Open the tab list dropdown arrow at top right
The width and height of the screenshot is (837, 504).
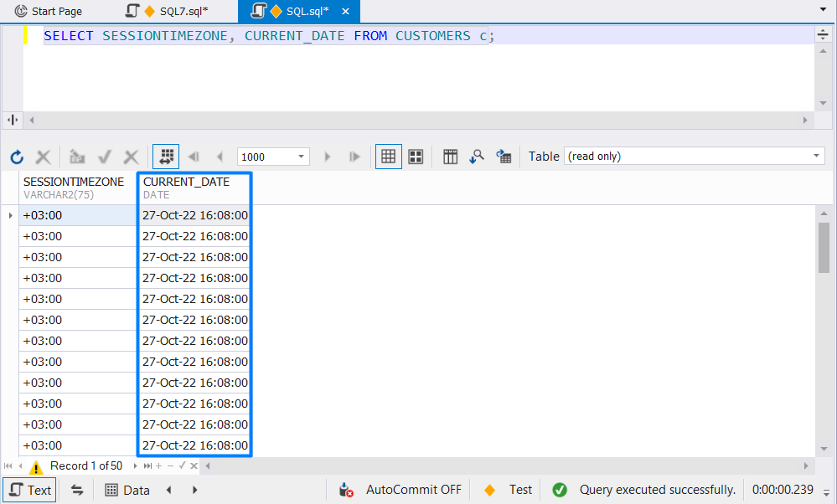(x=823, y=9)
